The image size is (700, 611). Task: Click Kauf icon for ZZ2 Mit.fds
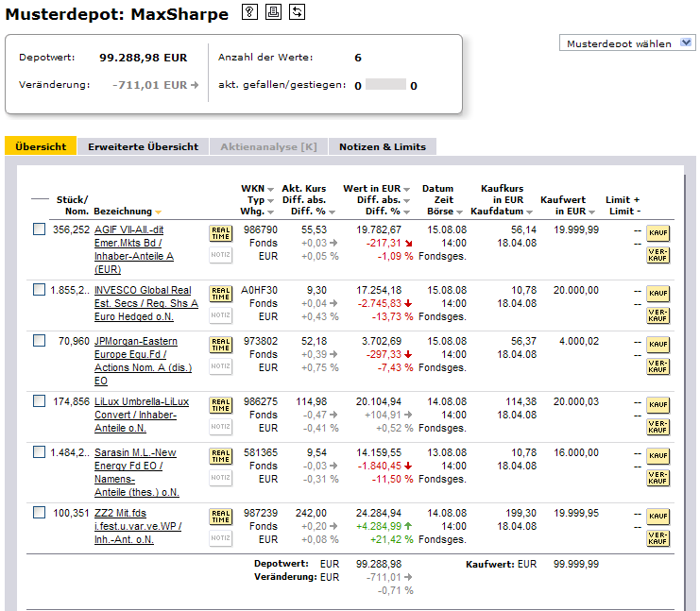[657, 517]
